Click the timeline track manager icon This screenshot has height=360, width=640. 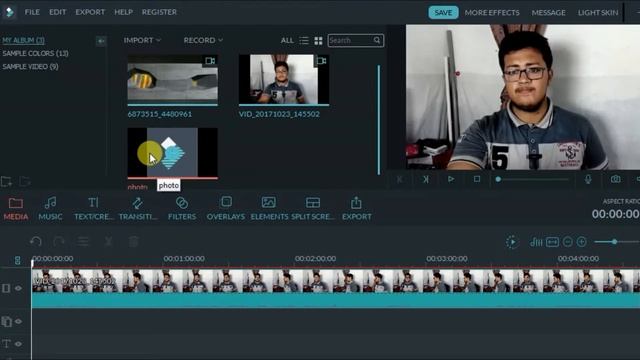pos(17,260)
